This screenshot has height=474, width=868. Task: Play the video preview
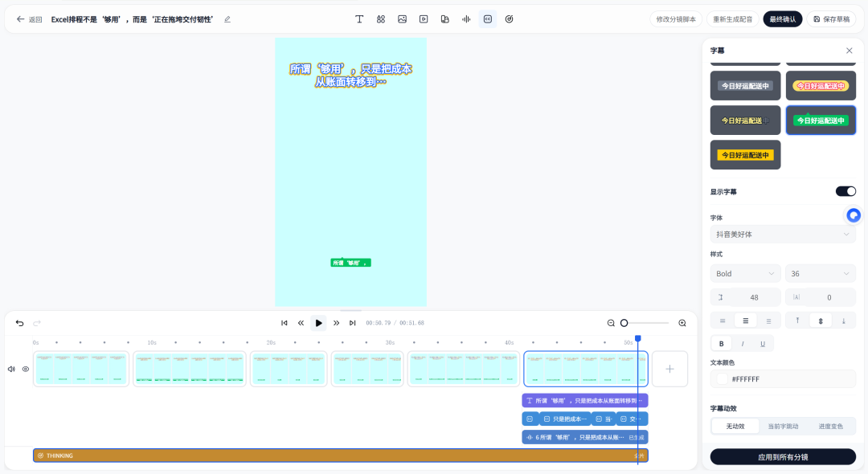click(x=319, y=323)
